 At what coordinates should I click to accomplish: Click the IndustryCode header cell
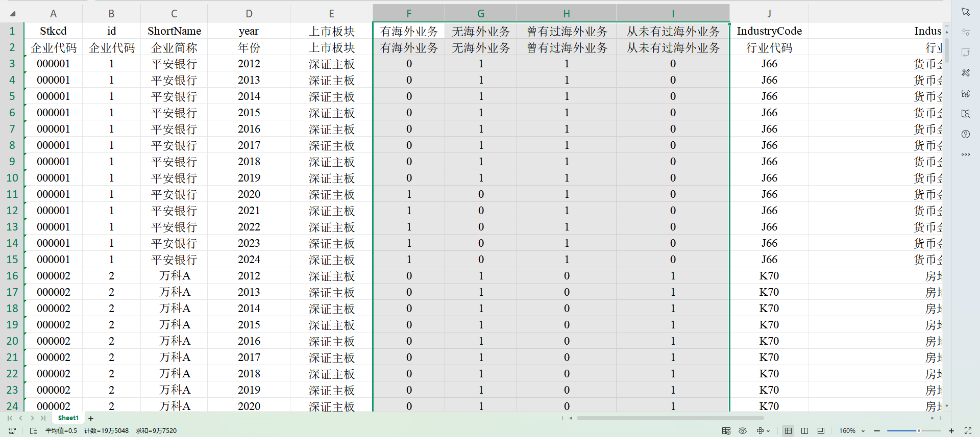769,31
